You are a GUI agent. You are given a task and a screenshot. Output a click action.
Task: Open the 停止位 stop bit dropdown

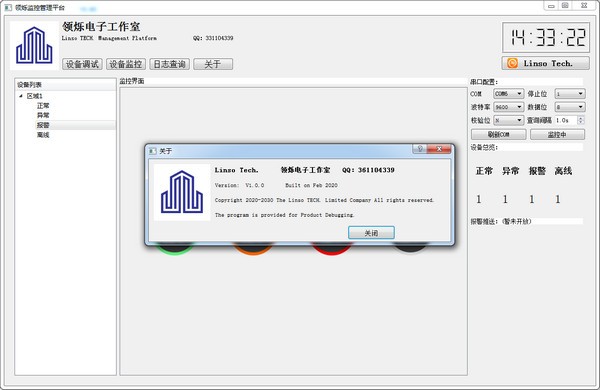click(570, 94)
